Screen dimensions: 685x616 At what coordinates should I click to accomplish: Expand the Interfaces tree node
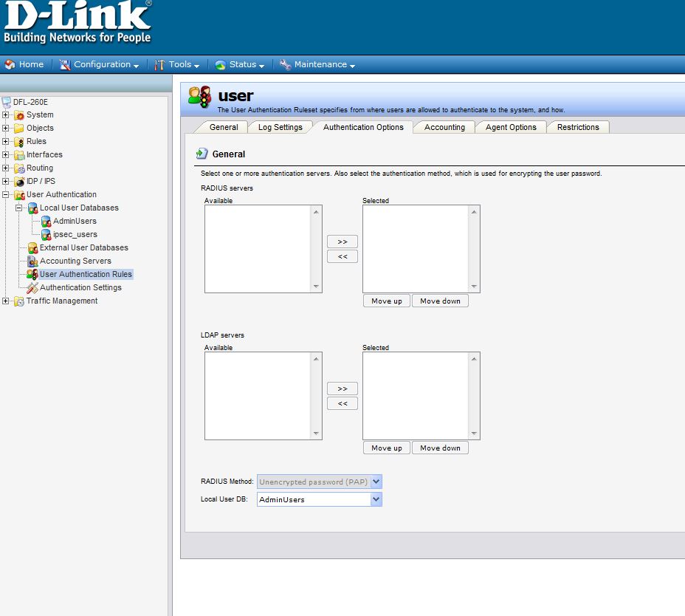coord(5,155)
